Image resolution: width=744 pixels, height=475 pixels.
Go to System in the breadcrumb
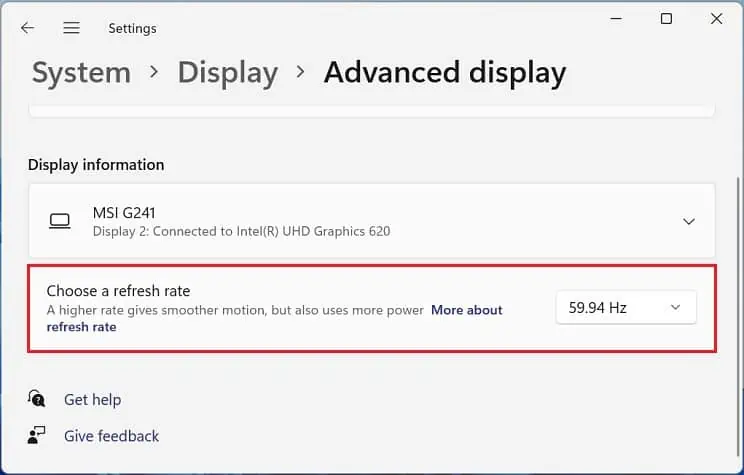[81, 73]
